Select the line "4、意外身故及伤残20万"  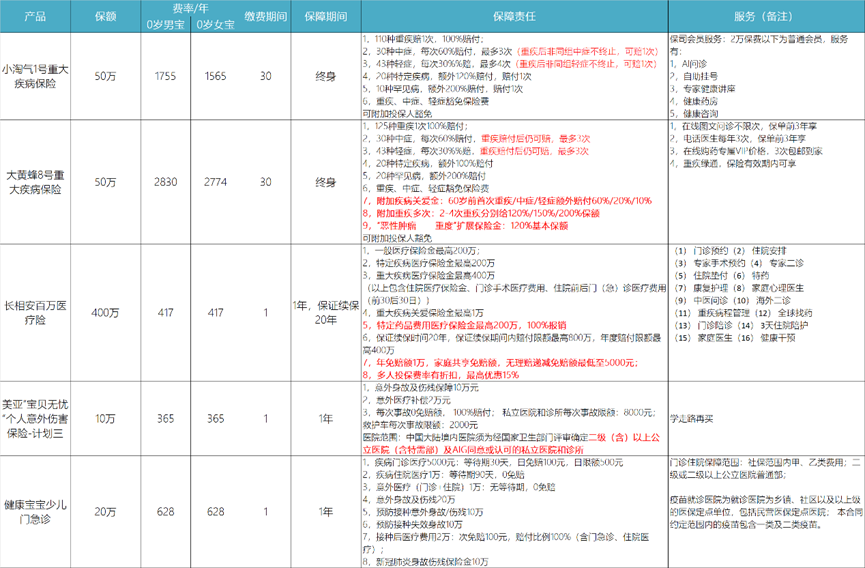408,500
